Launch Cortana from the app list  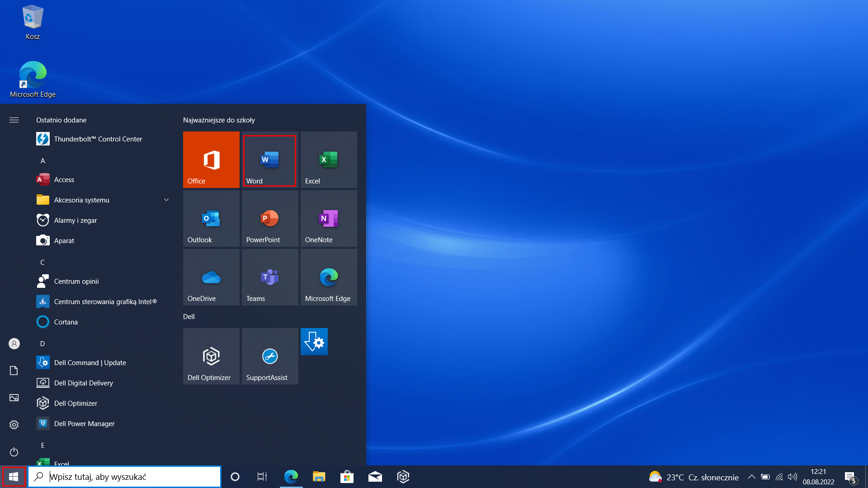coord(104,322)
